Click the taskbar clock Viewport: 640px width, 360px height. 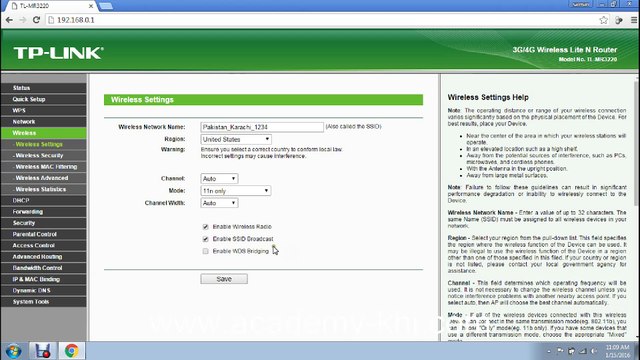617,351
